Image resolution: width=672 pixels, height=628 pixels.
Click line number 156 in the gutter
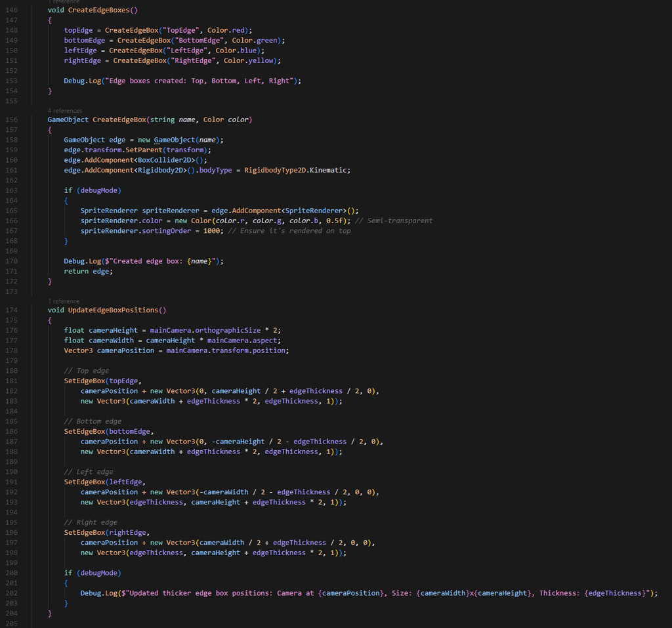[12, 119]
